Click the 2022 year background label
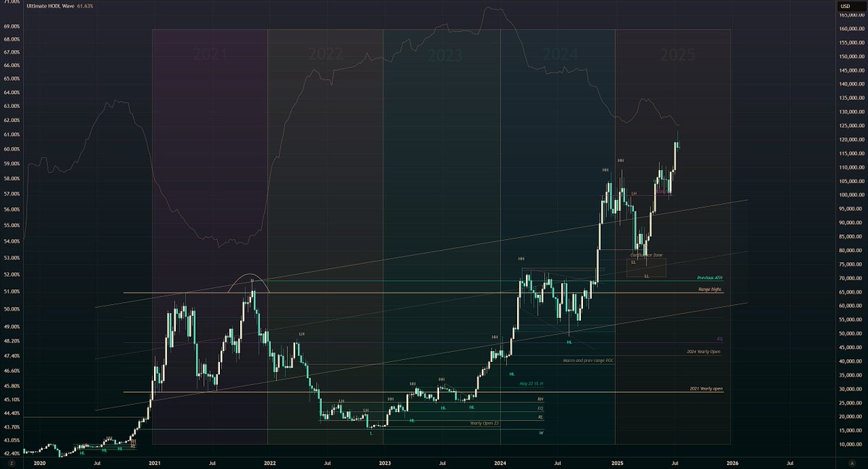This screenshot has width=868, height=469. (x=325, y=55)
